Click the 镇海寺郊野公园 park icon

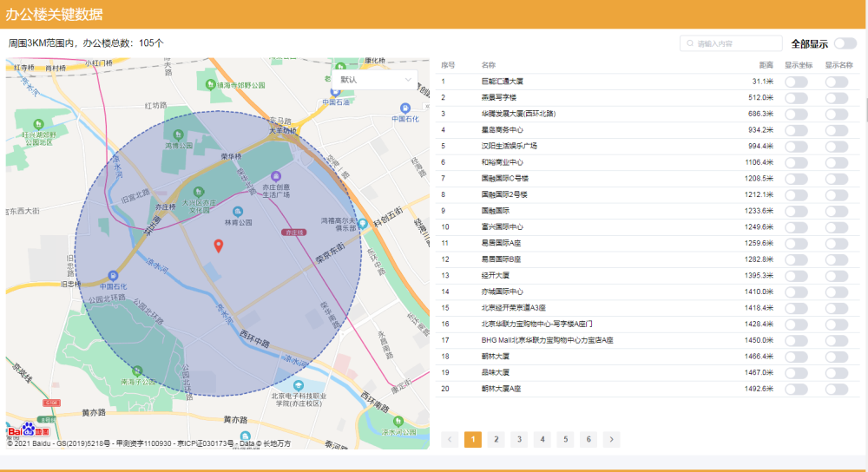[x=210, y=84]
